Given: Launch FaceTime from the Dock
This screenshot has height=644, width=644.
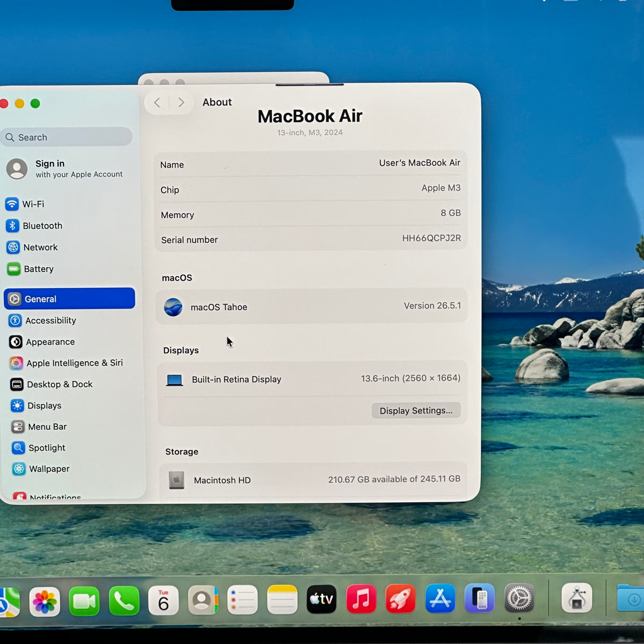Looking at the screenshot, I should [84, 601].
